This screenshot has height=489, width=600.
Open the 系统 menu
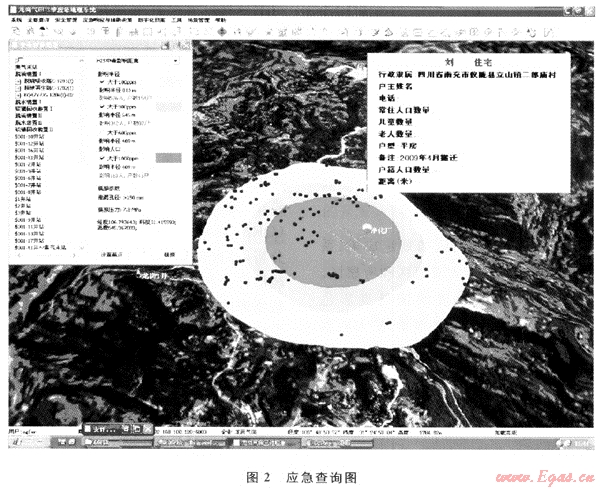(17, 20)
